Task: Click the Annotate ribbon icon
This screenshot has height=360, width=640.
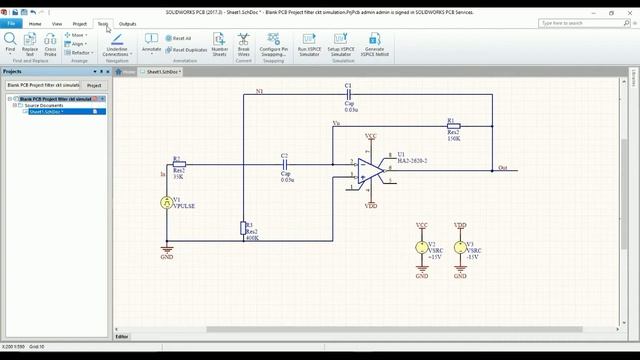Action: (x=151, y=42)
